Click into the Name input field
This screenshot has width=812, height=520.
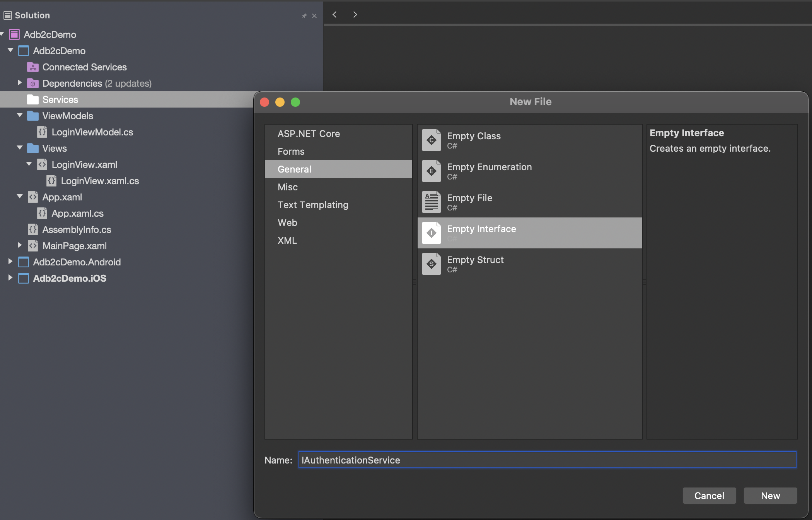click(x=547, y=460)
